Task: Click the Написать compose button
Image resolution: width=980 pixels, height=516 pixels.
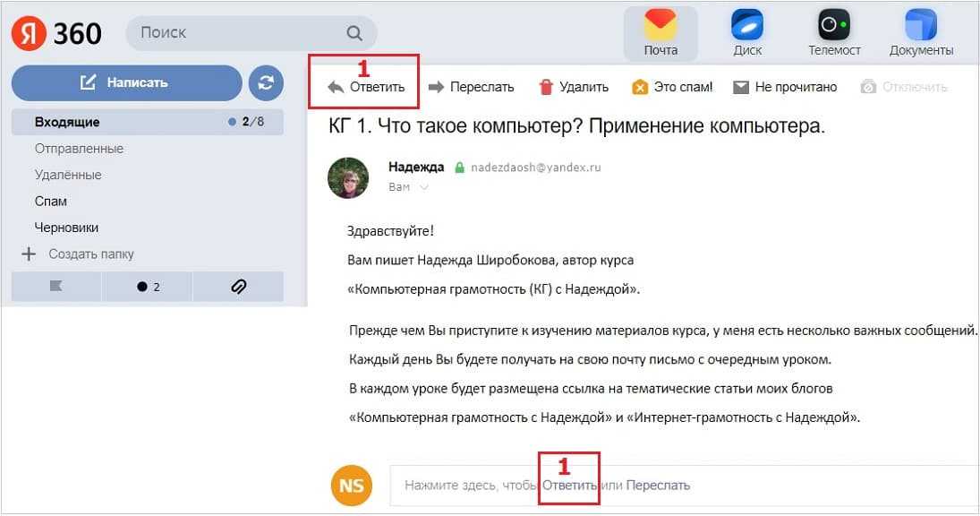Action: 126,82
